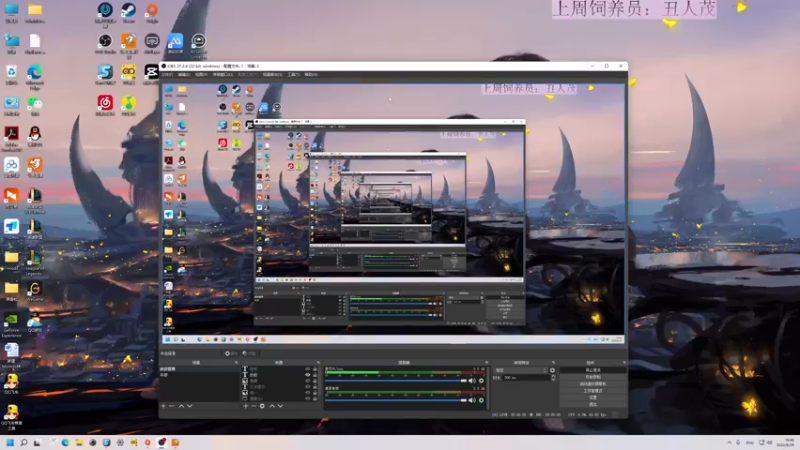
Task: Click 桌面音频 volume slider
Action: pos(396,401)
